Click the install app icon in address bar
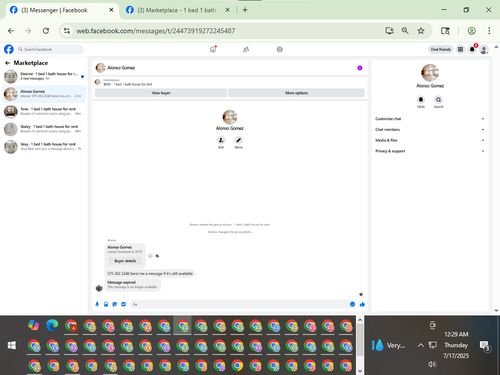This screenshot has height=375, width=500. [389, 31]
